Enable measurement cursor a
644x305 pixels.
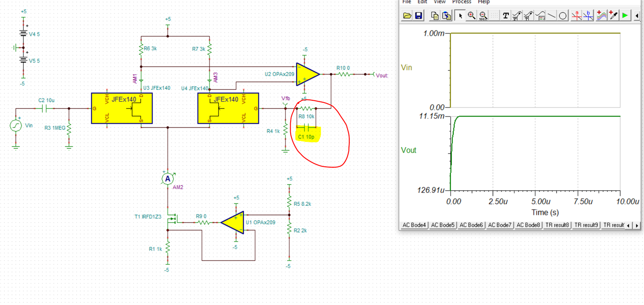click(577, 16)
